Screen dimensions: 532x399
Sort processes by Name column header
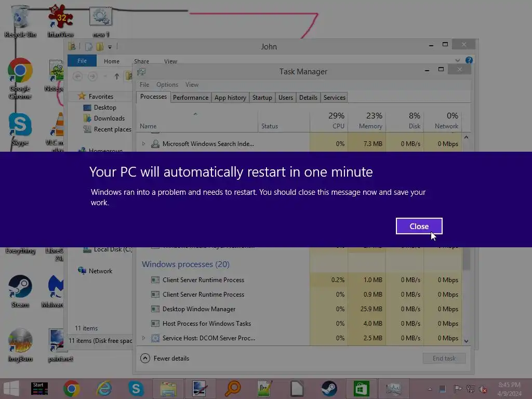click(x=197, y=121)
